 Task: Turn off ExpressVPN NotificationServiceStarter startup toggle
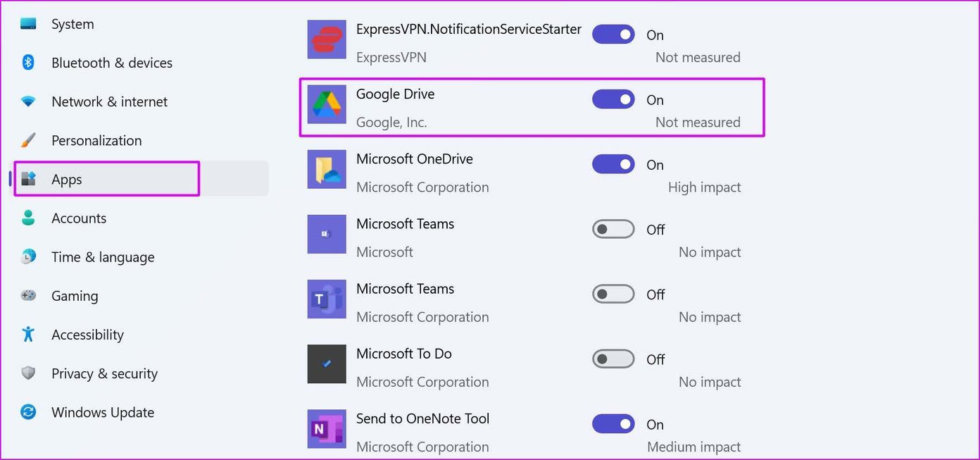point(613,35)
